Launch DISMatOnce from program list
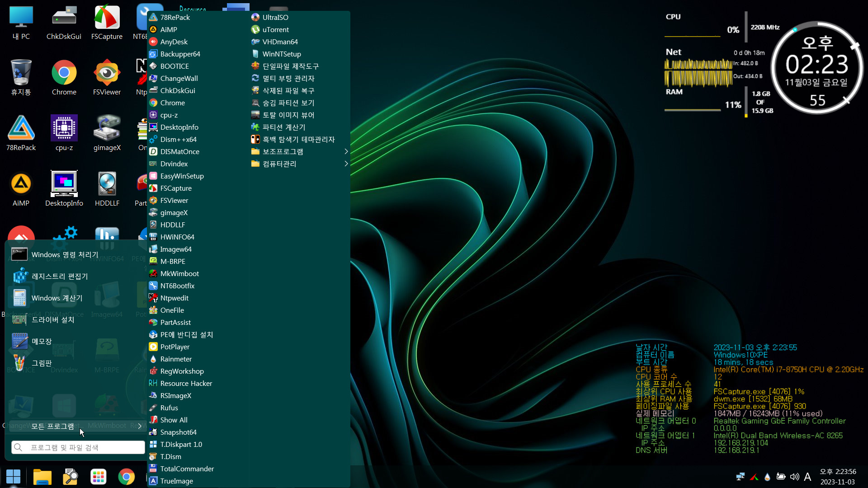This screenshot has height=488, width=868. point(197,151)
